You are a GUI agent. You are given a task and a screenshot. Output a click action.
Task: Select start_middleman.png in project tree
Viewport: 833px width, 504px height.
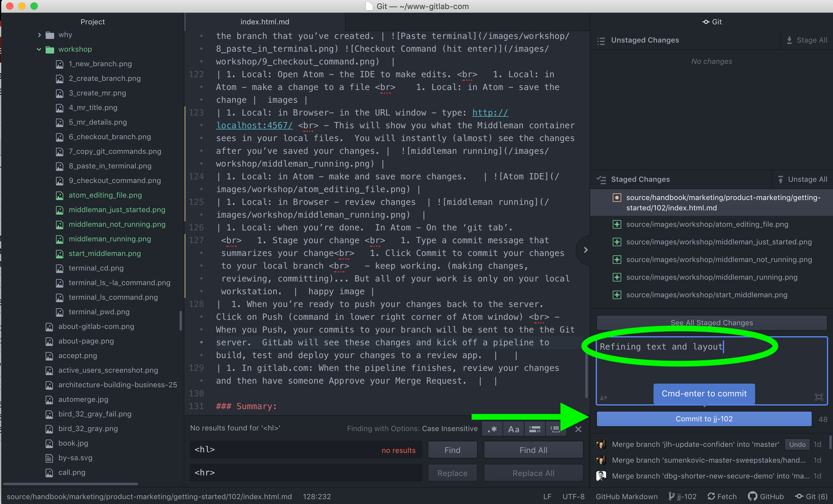coord(104,253)
